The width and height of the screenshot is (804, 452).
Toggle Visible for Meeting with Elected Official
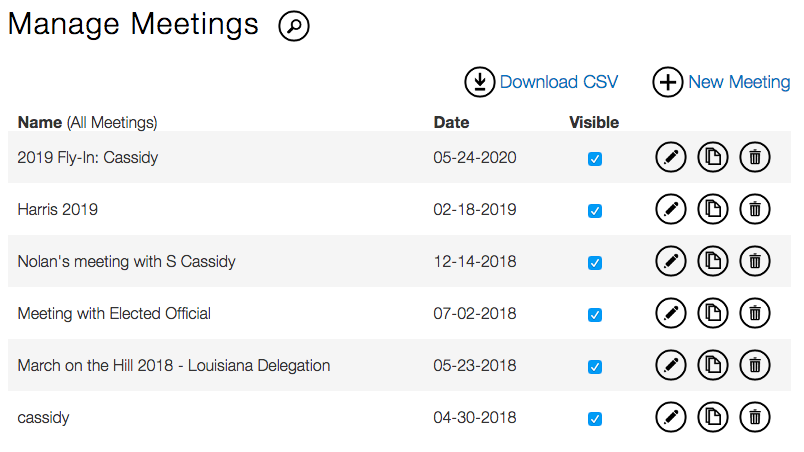[x=595, y=315]
